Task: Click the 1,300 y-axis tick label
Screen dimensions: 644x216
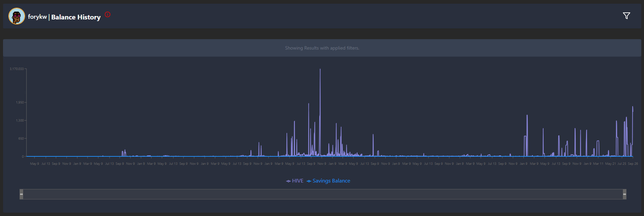Action: pos(20,120)
